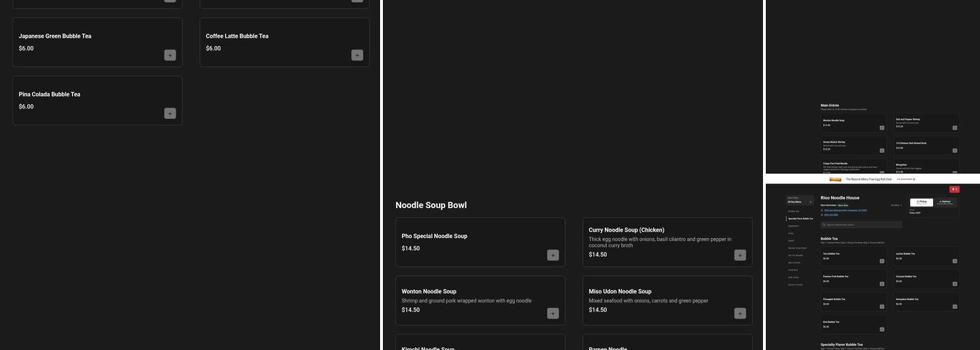The height and width of the screenshot is (350, 980).
Task: Go to Fried Rice category in sidebar
Action: (x=793, y=269)
